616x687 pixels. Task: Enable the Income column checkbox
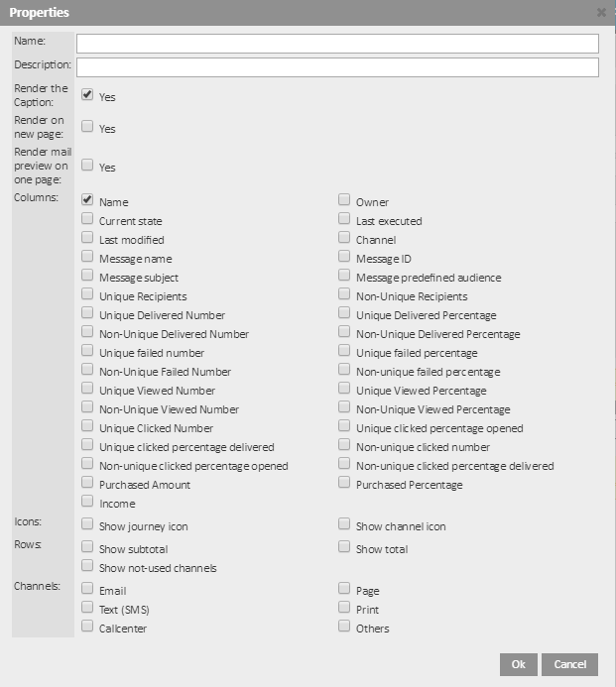coord(87,502)
